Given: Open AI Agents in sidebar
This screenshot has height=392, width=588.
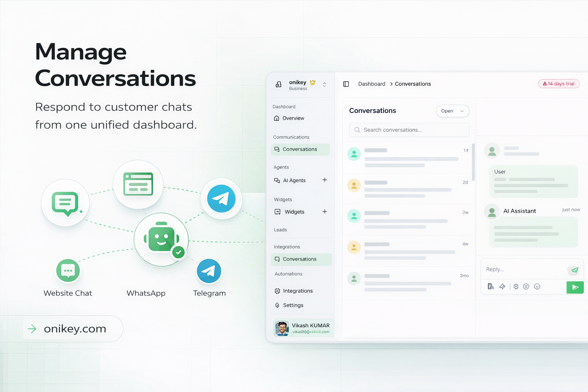Looking at the screenshot, I should pyautogui.click(x=294, y=180).
